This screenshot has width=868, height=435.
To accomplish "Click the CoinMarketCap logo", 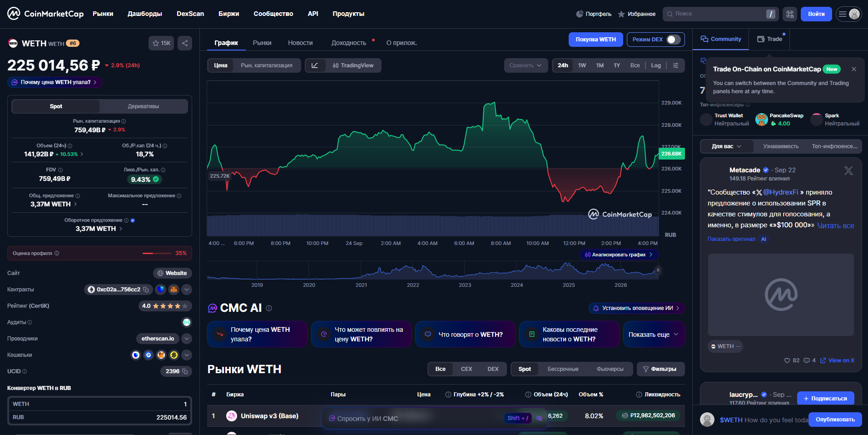I will tap(45, 14).
